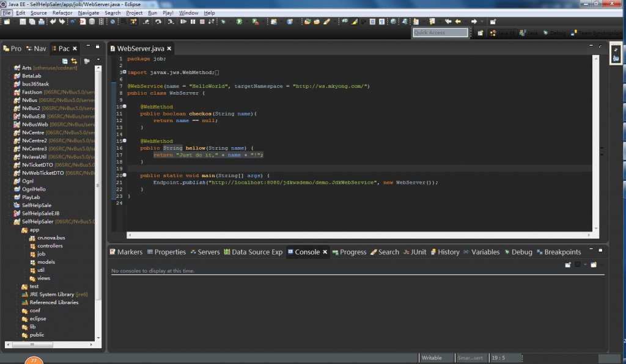Viewport: 626px width, 364px height.
Task: Click the New wizard toolbar icon
Action: [x=7, y=21]
